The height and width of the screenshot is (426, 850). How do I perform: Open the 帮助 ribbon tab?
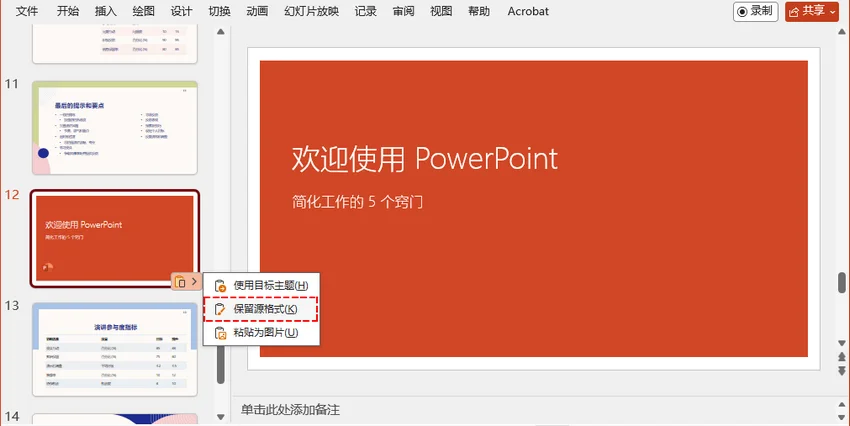pyautogui.click(x=479, y=11)
